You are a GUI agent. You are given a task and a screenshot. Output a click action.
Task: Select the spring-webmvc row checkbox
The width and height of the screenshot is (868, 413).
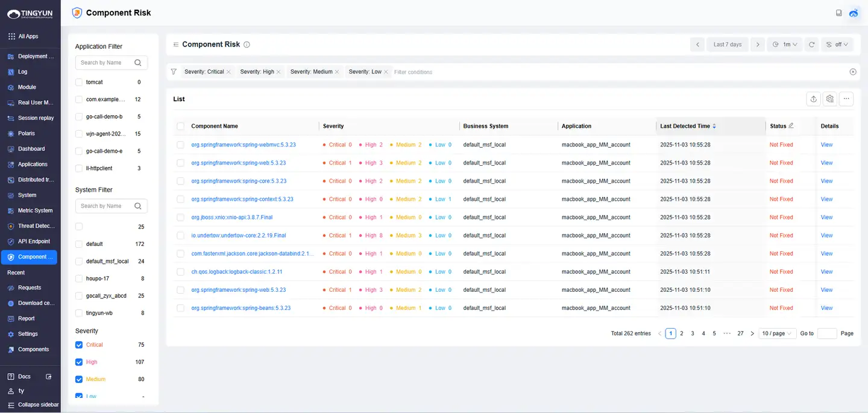click(181, 145)
